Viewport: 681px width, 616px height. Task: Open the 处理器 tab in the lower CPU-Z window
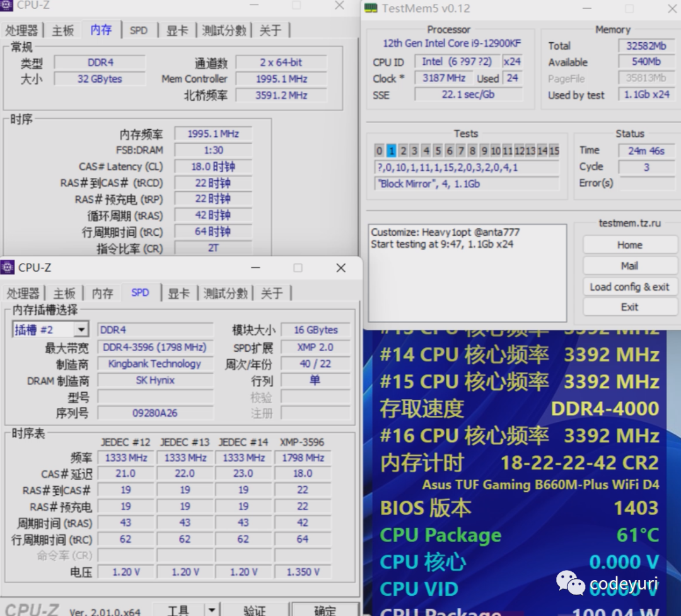23,293
